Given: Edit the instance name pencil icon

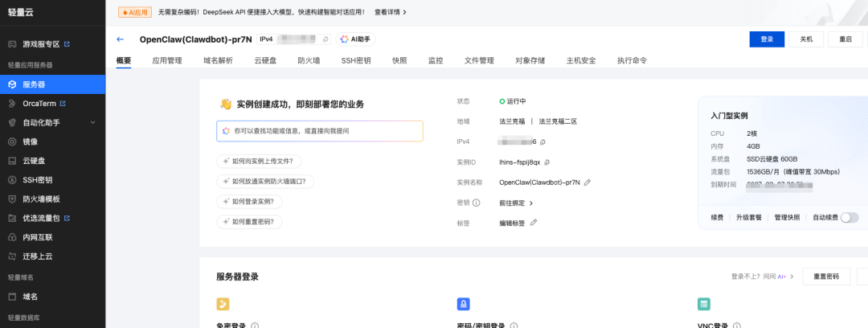Looking at the screenshot, I should pos(588,182).
